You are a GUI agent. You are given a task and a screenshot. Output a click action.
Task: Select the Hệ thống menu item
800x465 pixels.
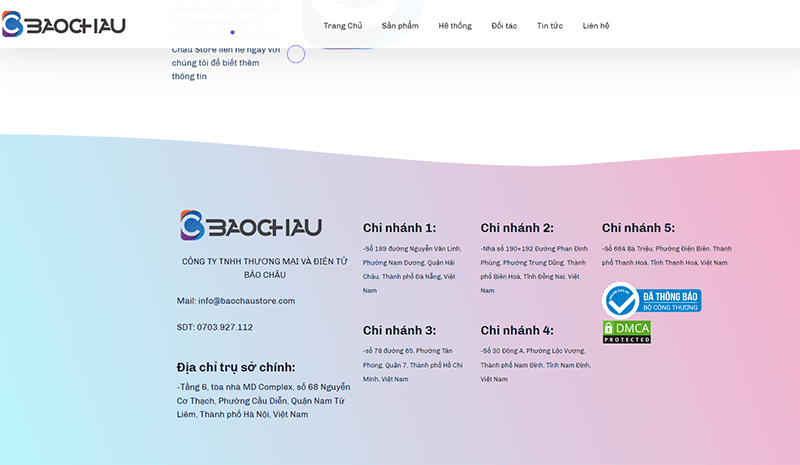(x=455, y=26)
